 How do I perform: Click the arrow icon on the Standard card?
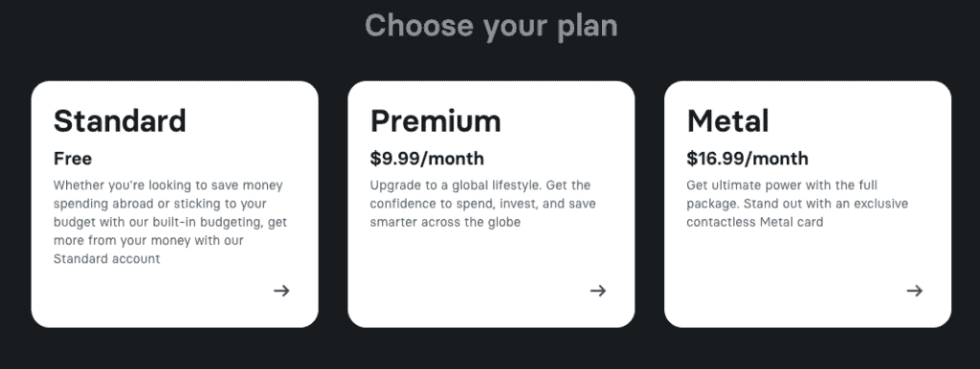282,291
